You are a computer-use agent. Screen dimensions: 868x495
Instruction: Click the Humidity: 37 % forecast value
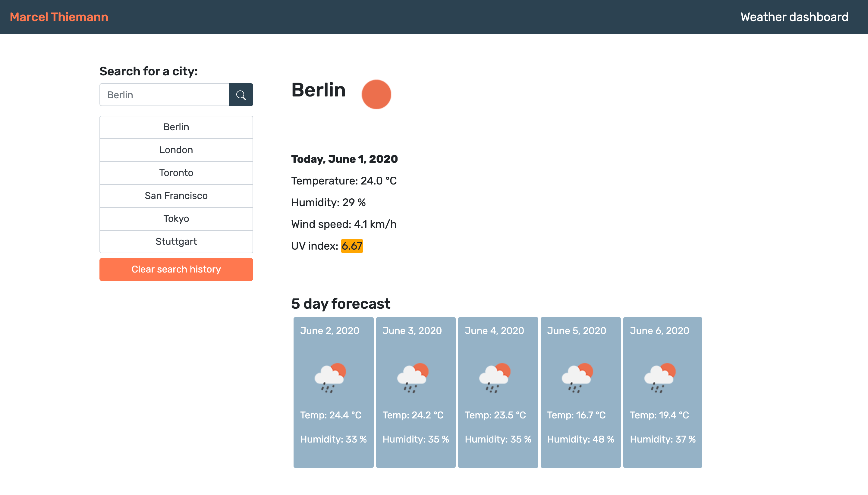click(x=663, y=439)
